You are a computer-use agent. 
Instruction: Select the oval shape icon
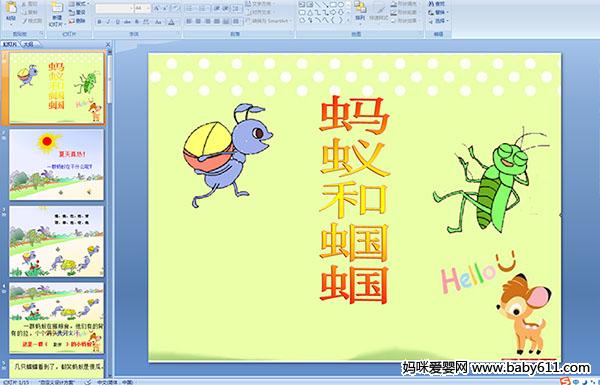point(341,5)
